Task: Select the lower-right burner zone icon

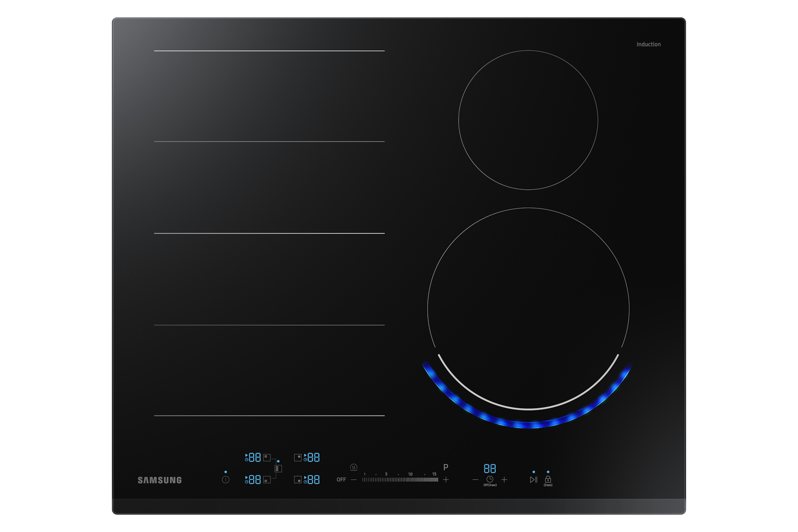Action: pos(298,480)
